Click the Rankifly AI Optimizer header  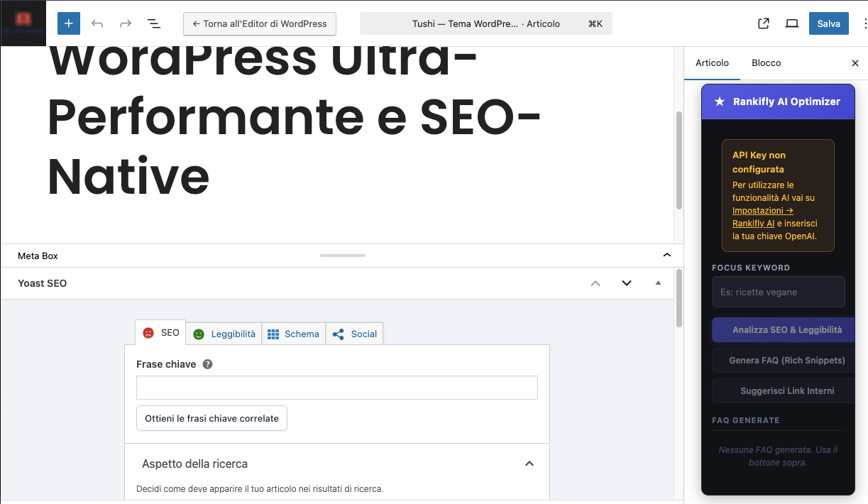click(x=778, y=102)
